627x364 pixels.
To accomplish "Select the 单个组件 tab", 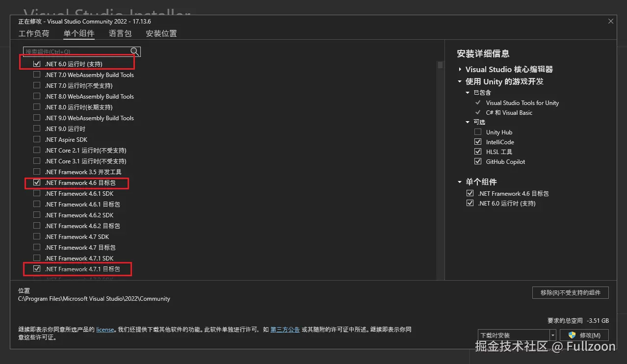I will (x=79, y=34).
